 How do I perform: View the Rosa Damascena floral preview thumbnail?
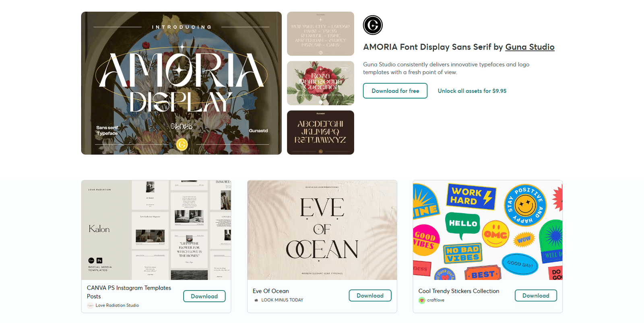click(x=320, y=83)
